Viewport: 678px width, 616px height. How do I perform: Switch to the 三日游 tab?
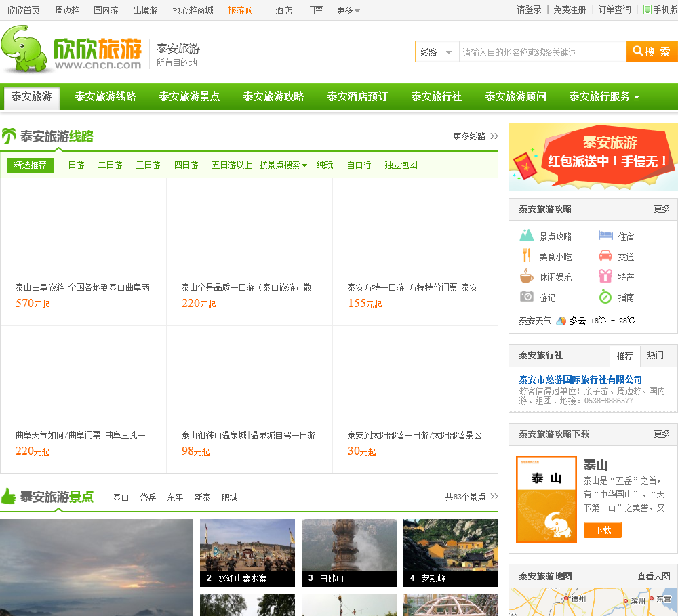coord(148,165)
